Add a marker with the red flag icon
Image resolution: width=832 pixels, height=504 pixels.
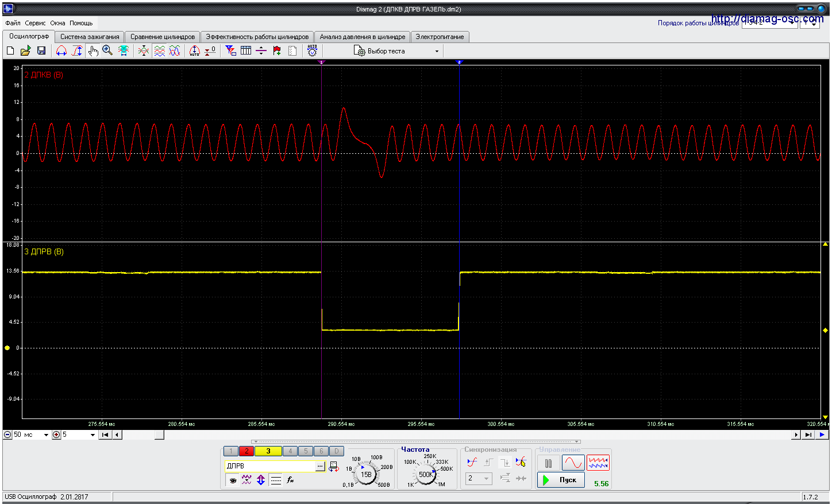[x=277, y=51]
